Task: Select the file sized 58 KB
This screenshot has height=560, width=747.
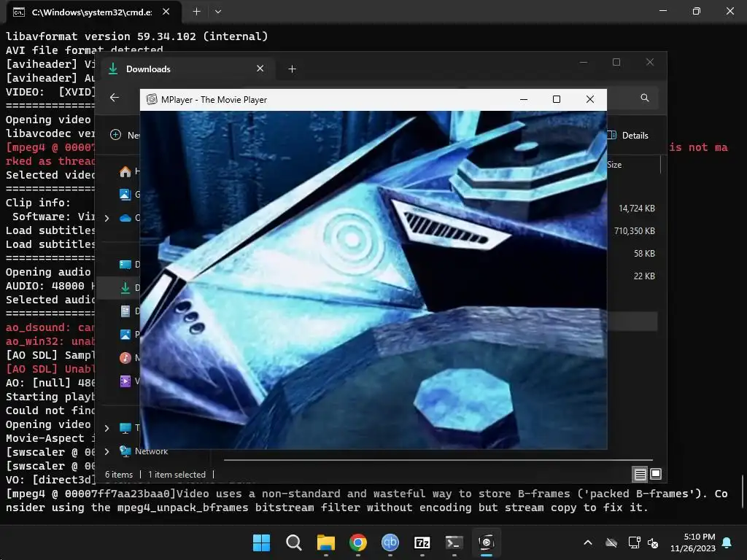Action: [644, 253]
